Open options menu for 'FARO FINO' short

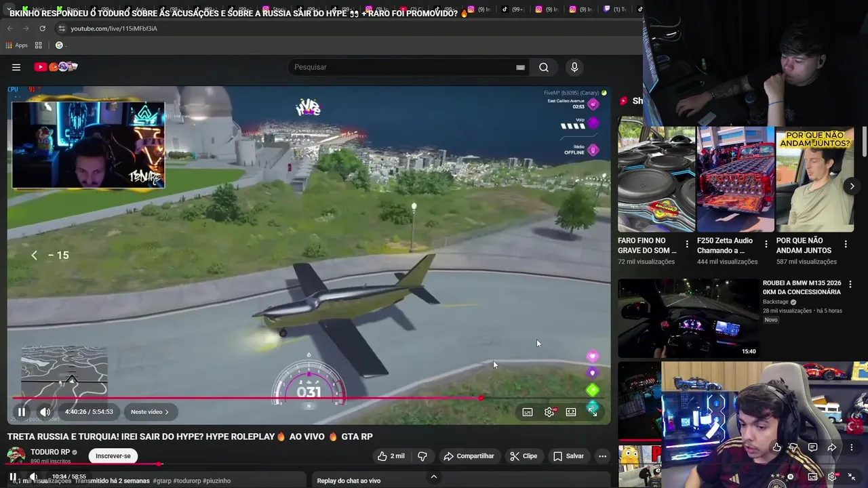[x=687, y=244]
